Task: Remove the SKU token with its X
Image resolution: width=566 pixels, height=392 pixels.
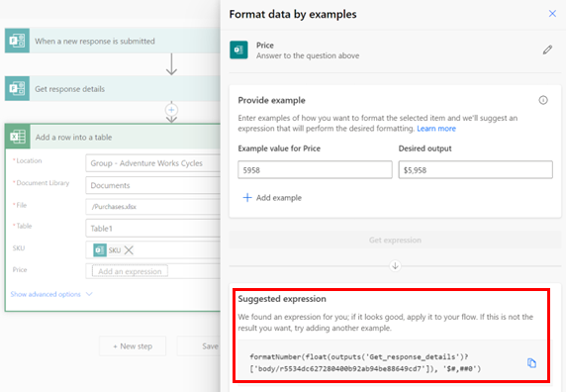Action: point(129,250)
